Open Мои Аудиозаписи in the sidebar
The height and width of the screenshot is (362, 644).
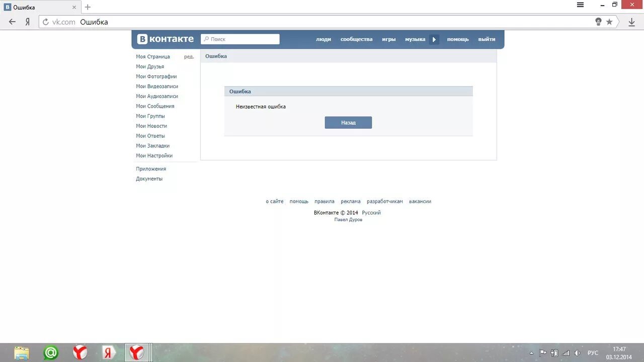click(157, 96)
